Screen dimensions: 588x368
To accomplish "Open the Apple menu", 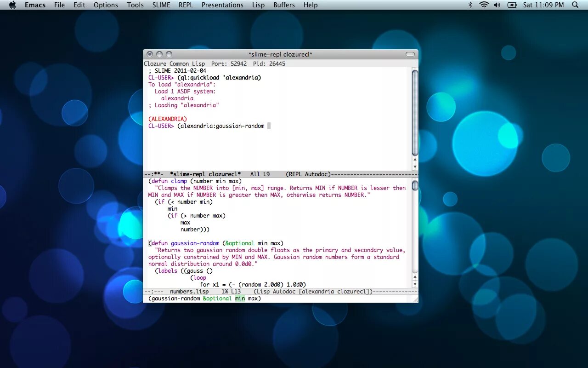I will pyautogui.click(x=12, y=5).
